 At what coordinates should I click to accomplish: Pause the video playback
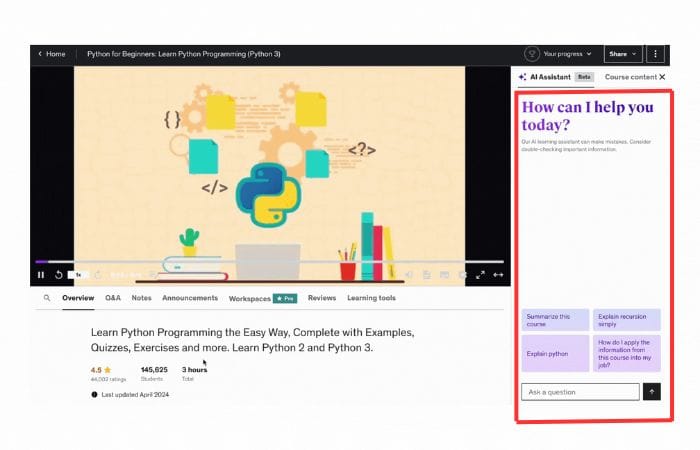coord(41,275)
